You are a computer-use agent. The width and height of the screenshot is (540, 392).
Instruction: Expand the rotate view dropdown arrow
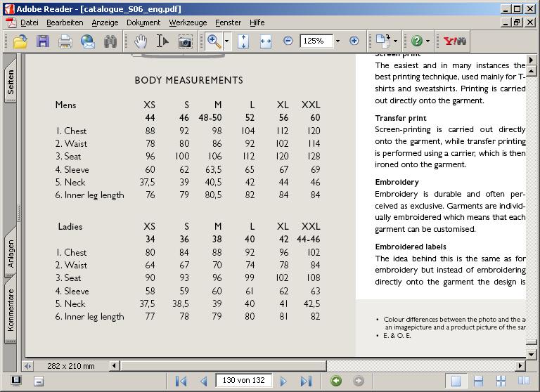(395, 41)
